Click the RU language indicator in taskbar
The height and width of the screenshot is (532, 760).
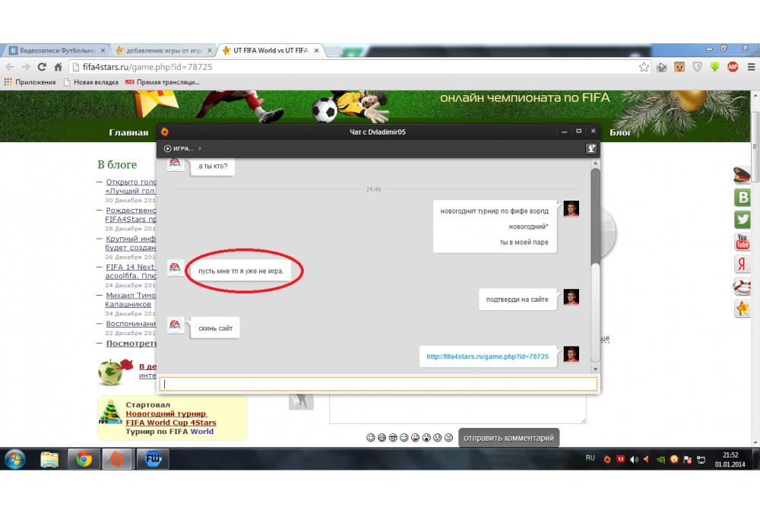[x=590, y=458]
